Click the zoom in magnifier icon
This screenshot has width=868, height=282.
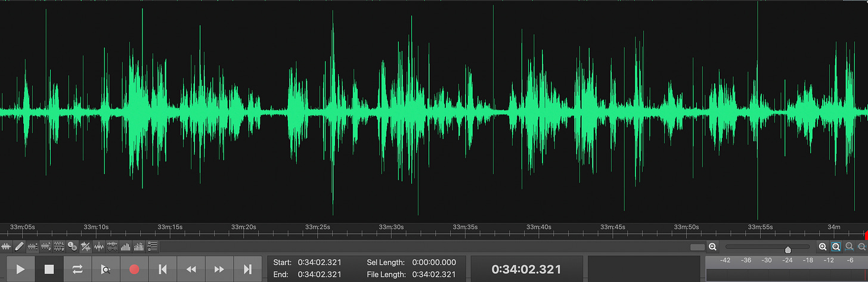point(823,247)
